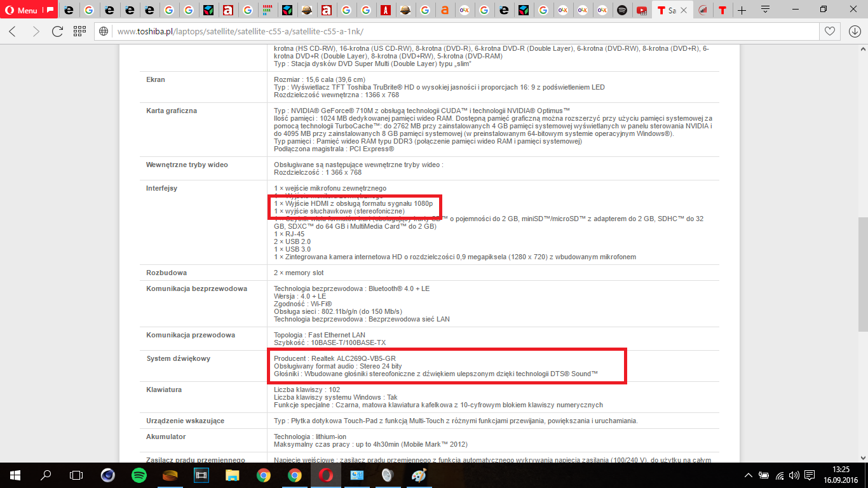Click the vertical scrollbar thumb
Viewport: 868px width, 488px height.
click(x=862, y=275)
